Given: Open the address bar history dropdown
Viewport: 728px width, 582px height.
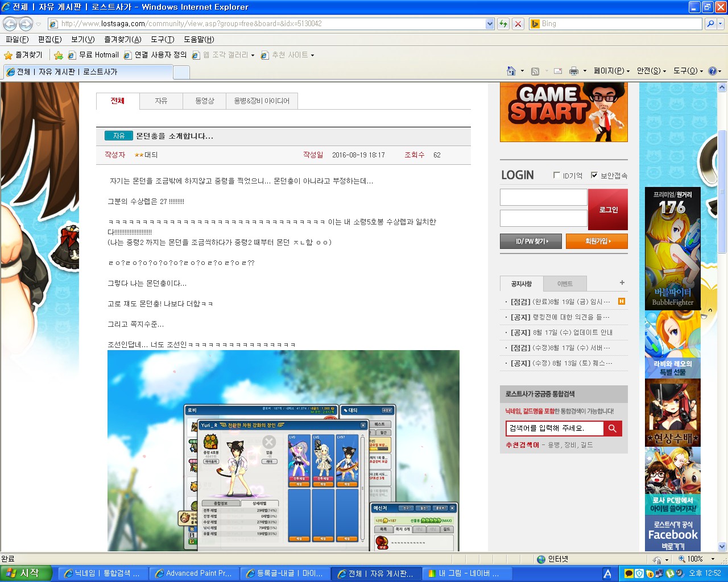Looking at the screenshot, I should (490, 24).
